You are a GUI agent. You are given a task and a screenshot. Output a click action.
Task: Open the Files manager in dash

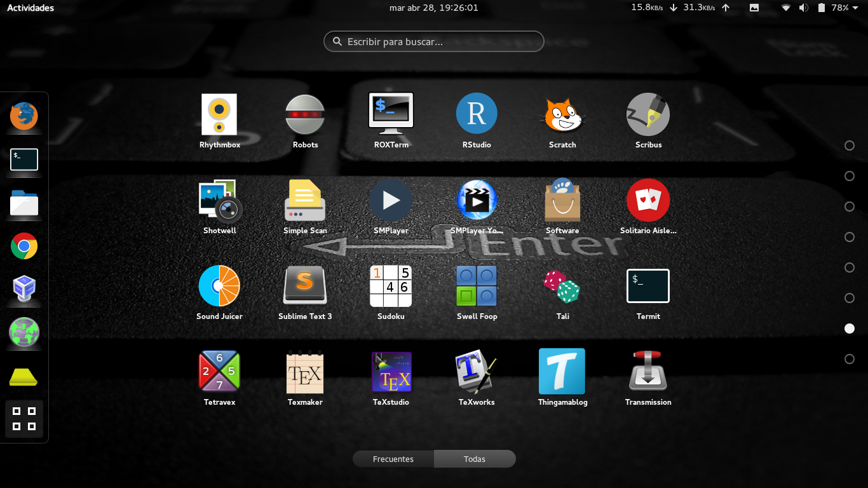coord(24,203)
